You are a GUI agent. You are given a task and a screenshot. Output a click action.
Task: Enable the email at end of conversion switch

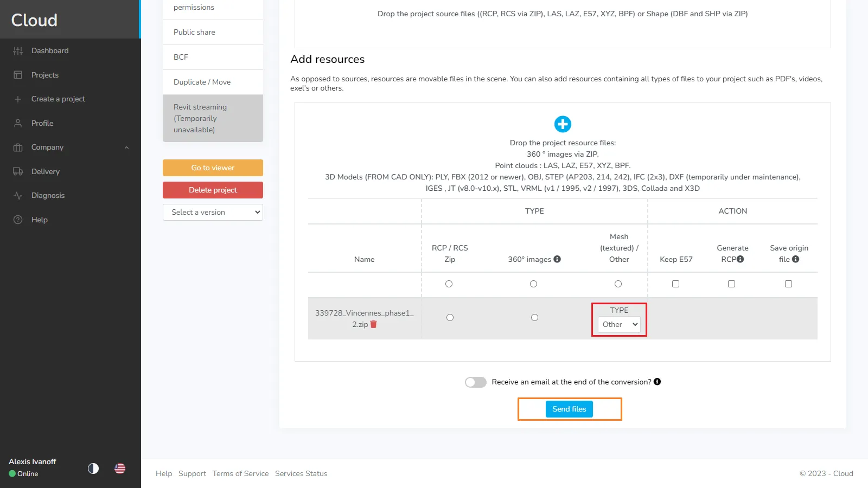[476, 382]
